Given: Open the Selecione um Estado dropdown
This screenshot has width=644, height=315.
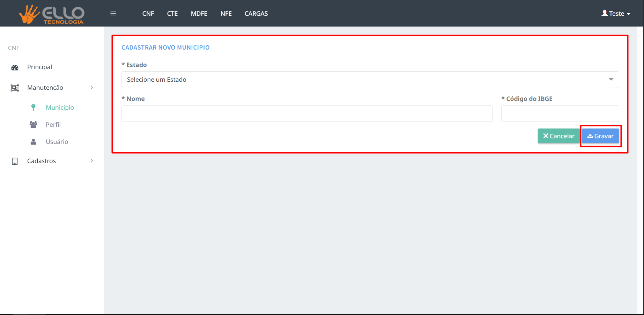Looking at the screenshot, I should tap(370, 80).
